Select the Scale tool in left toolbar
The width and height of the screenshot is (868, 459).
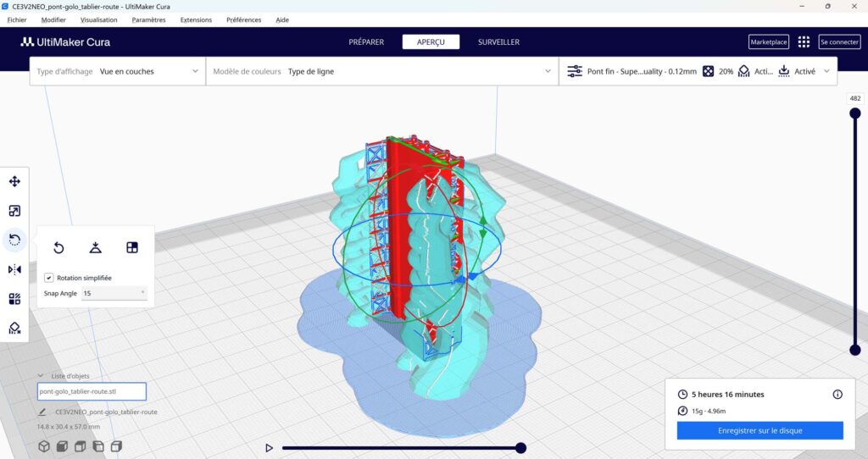click(14, 211)
